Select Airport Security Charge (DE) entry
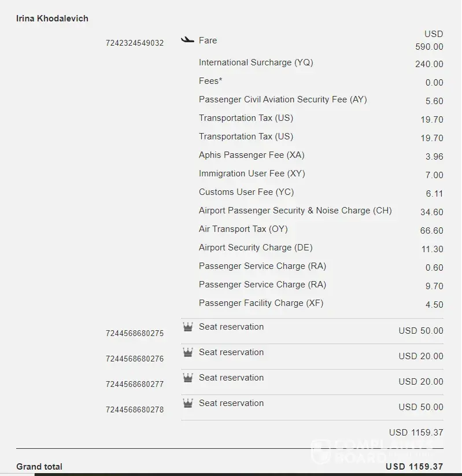Image resolution: width=462 pixels, height=476 pixels. pos(256,248)
